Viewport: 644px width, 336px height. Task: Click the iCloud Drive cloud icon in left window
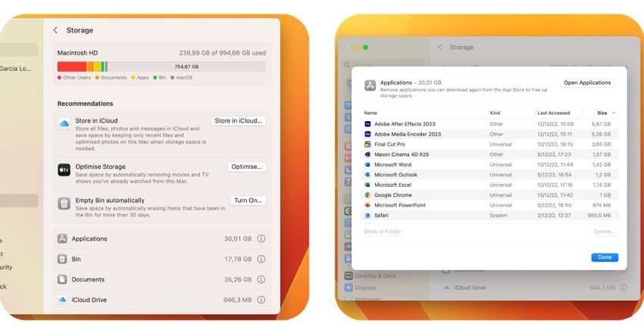click(62, 300)
